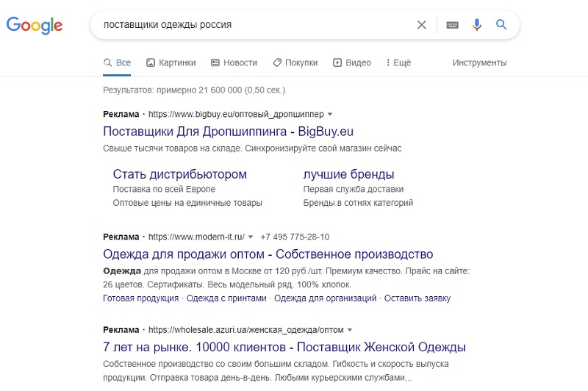This screenshot has width=588, height=391.
Task: Clear the search query with the X icon
Action: pos(421,25)
